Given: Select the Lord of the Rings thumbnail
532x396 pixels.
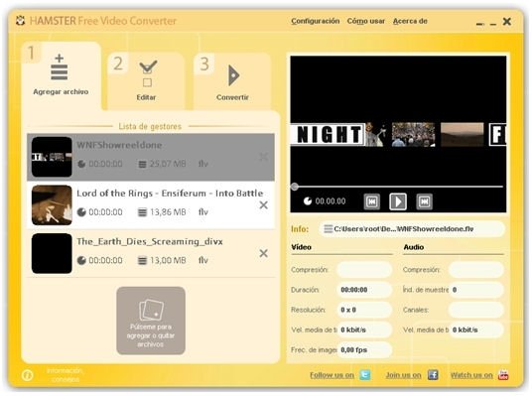Looking at the screenshot, I should 52,205.
